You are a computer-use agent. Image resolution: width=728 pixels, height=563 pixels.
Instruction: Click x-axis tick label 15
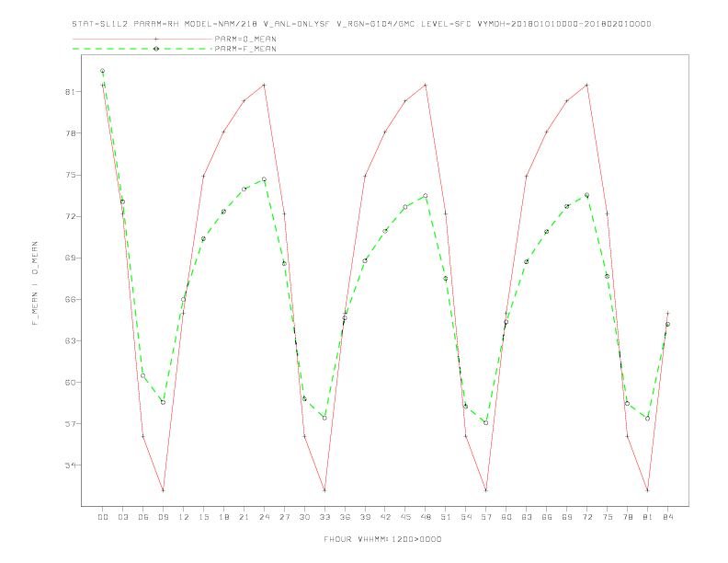(203, 517)
